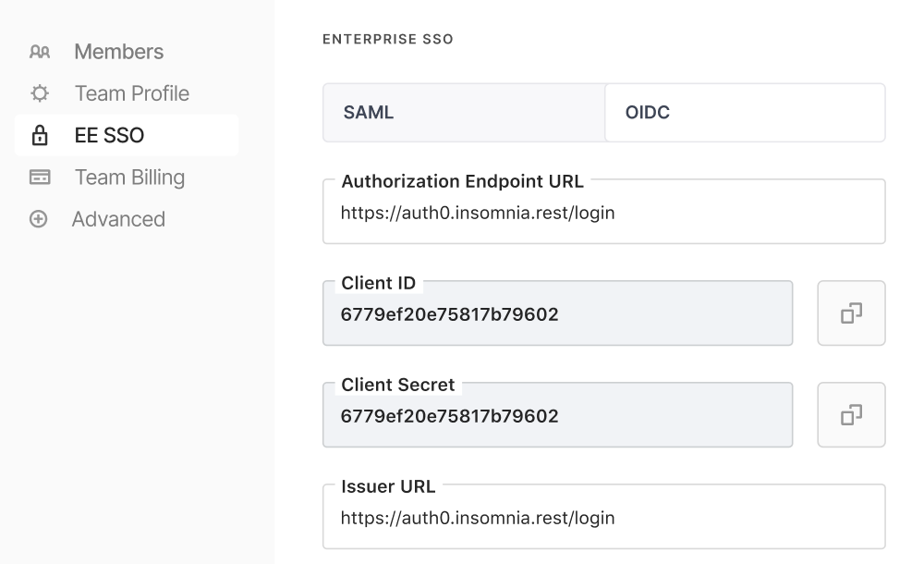Image resolution: width=924 pixels, height=564 pixels.
Task: Copy the Client Secret value
Action: (851, 415)
